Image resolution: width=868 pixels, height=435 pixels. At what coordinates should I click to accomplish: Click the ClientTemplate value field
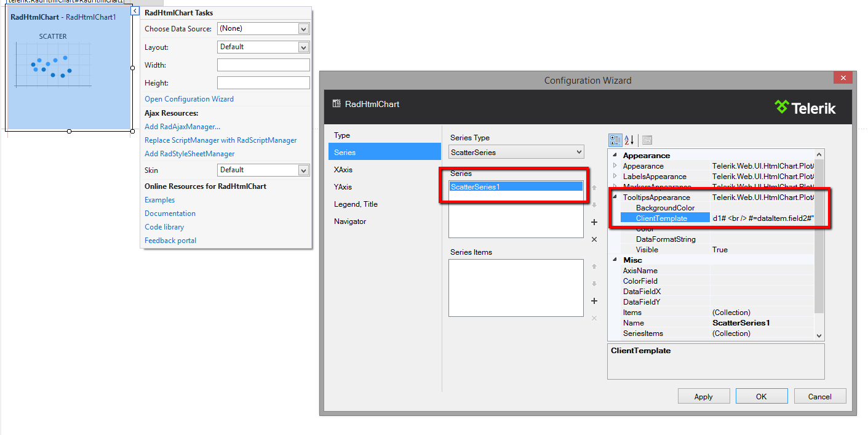click(763, 218)
